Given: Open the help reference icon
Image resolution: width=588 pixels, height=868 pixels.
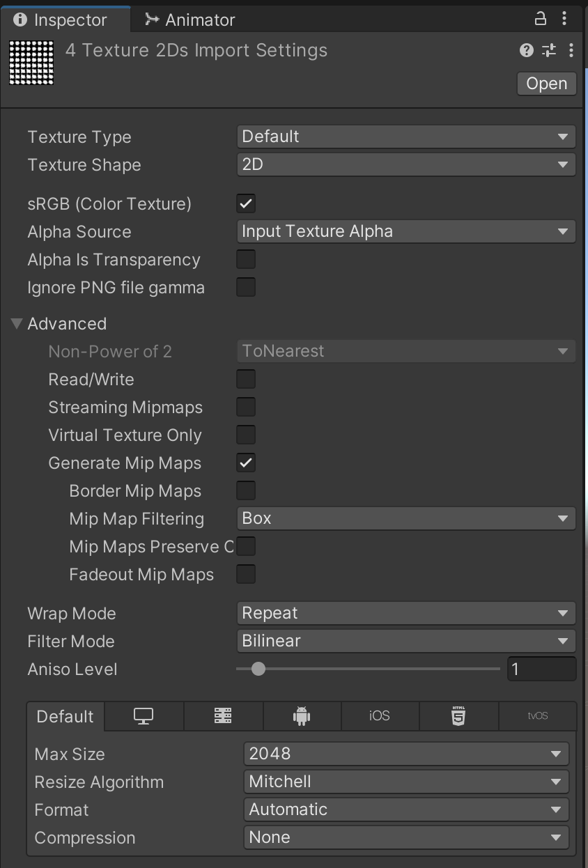Looking at the screenshot, I should click(x=527, y=50).
